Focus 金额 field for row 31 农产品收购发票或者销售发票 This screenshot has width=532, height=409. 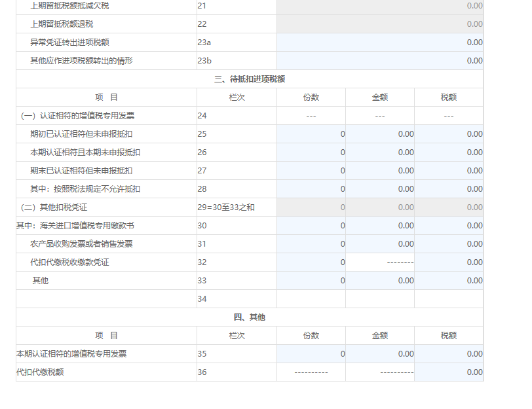pyautogui.click(x=380, y=244)
